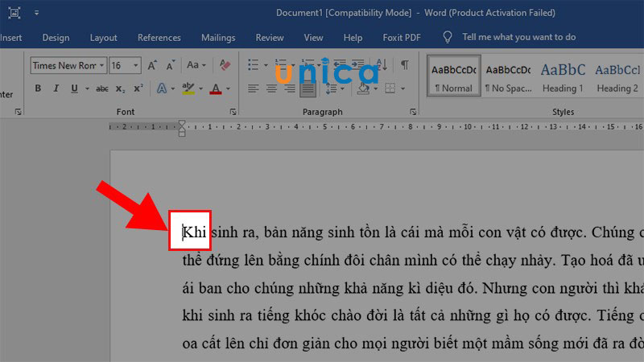Click the first line indent ruler marker
The height and width of the screenshot is (362, 644).
coord(182,123)
